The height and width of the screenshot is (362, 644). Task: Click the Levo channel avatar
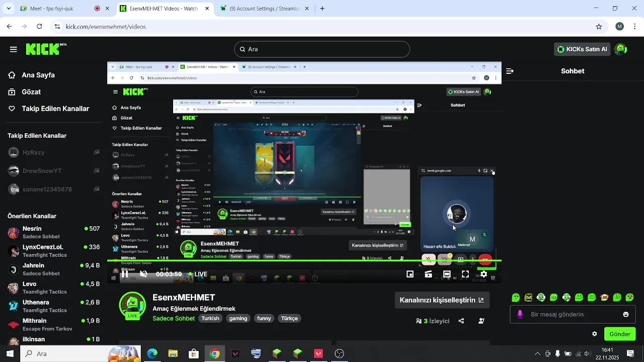14,288
